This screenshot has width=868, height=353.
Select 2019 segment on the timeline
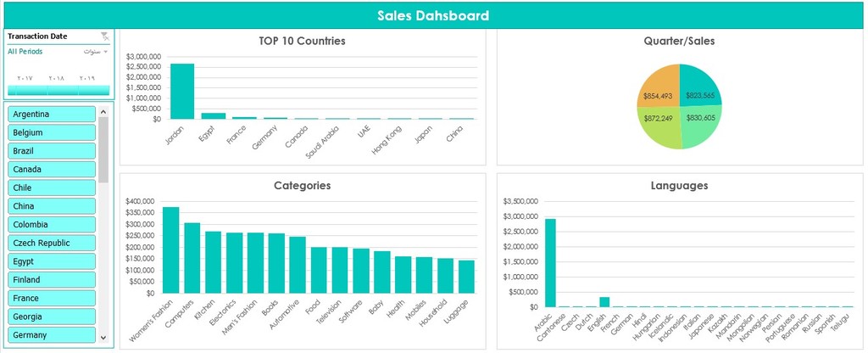click(x=88, y=89)
